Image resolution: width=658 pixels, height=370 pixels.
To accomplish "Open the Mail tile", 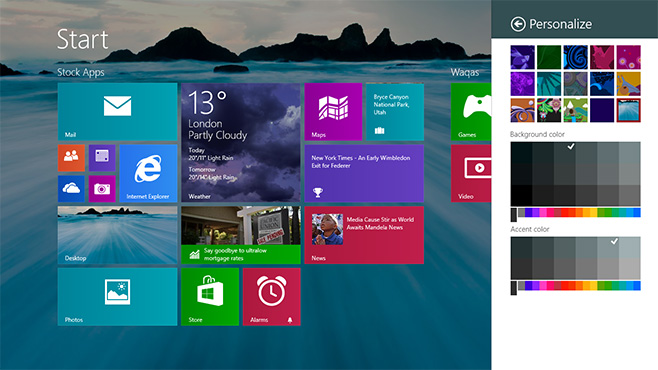I will click(118, 112).
